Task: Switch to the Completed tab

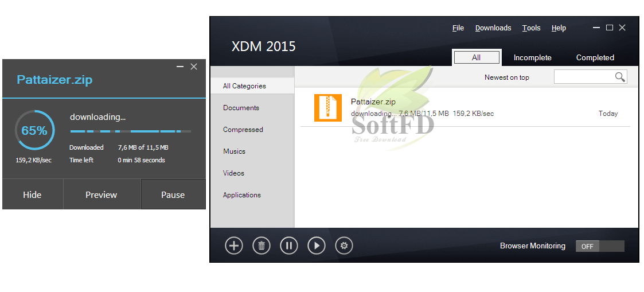Action: [595, 57]
